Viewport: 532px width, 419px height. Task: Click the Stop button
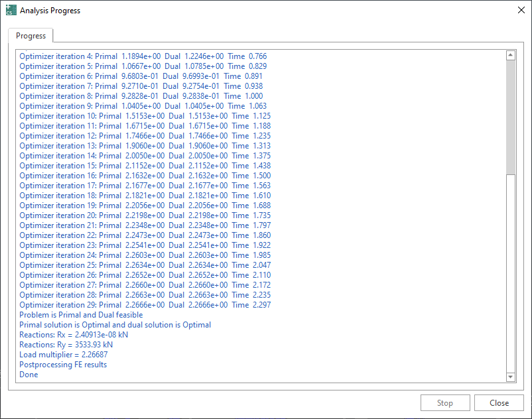coord(444,402)
